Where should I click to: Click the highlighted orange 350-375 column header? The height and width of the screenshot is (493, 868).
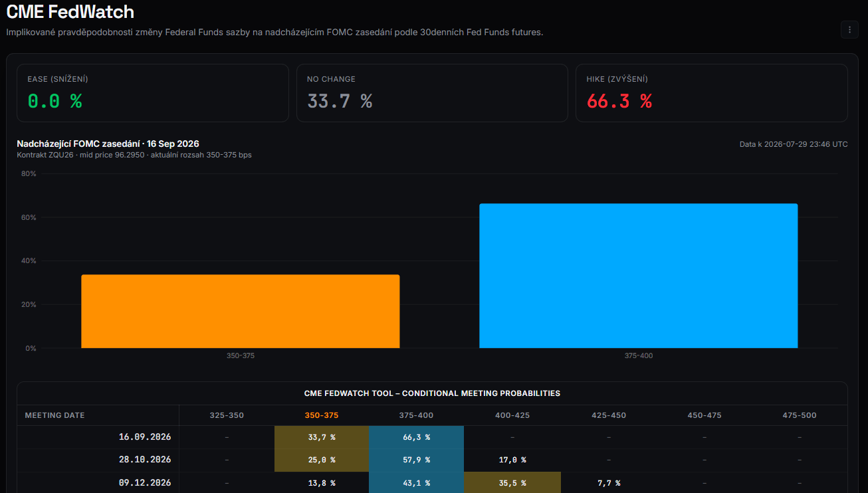point(322,415)
